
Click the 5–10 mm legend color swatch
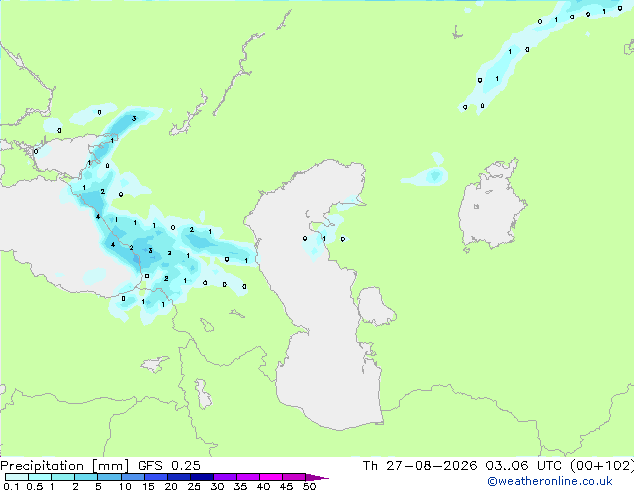109,477
